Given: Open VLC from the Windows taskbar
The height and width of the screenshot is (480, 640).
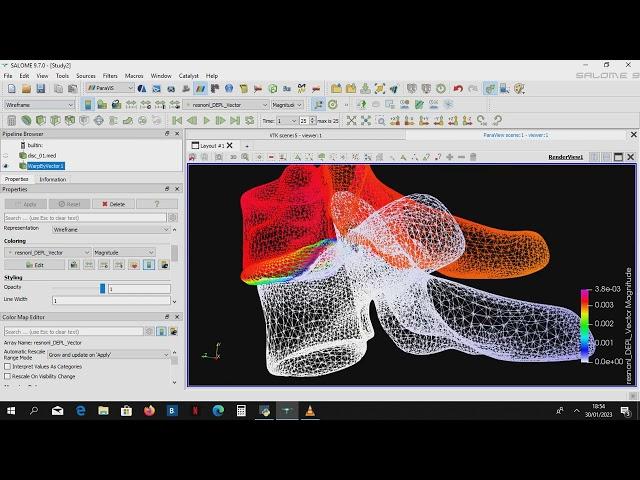Looking at the screenshot, I should tap(310, 411).
